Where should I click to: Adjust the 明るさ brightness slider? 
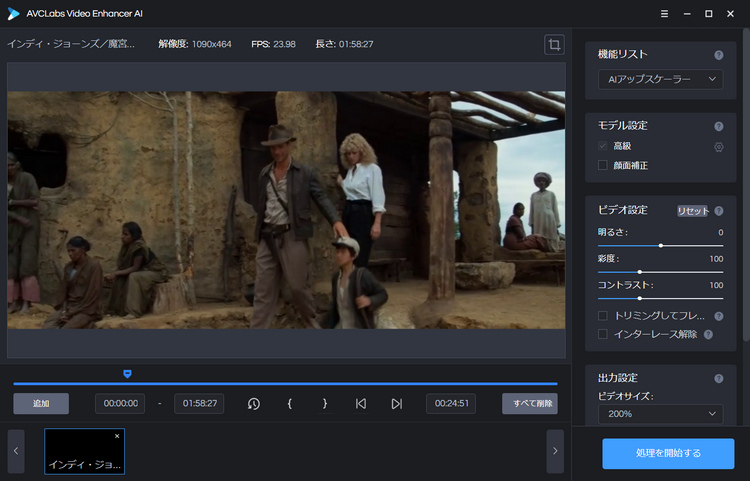[x=661, y=246]
